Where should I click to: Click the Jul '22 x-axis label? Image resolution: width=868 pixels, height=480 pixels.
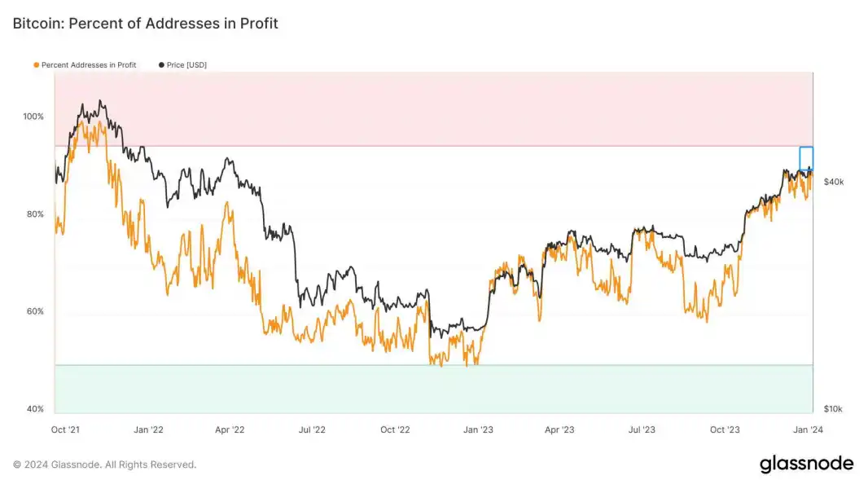(312, 429)
